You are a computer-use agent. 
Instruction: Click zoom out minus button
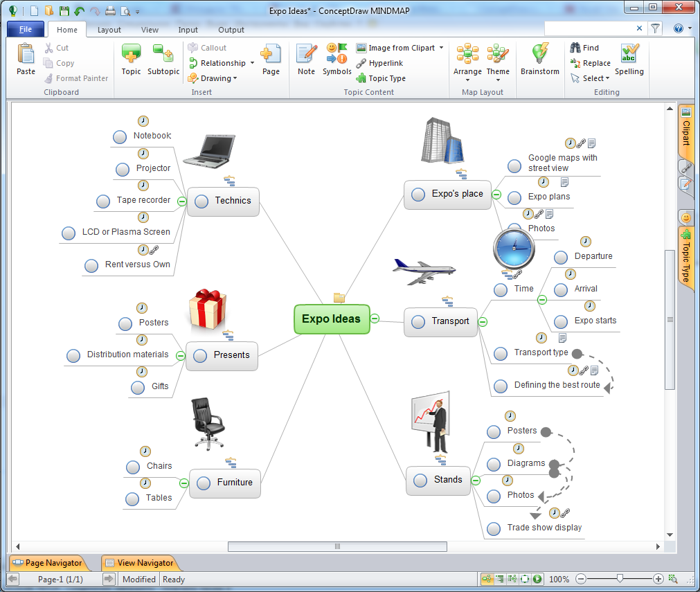[580, 579]
